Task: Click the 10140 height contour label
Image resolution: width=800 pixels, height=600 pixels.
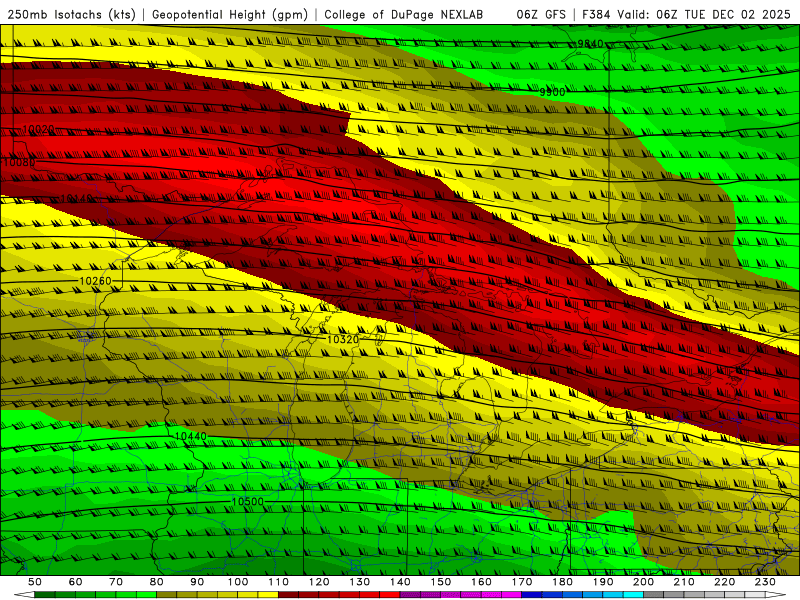Action: [77, 198]
